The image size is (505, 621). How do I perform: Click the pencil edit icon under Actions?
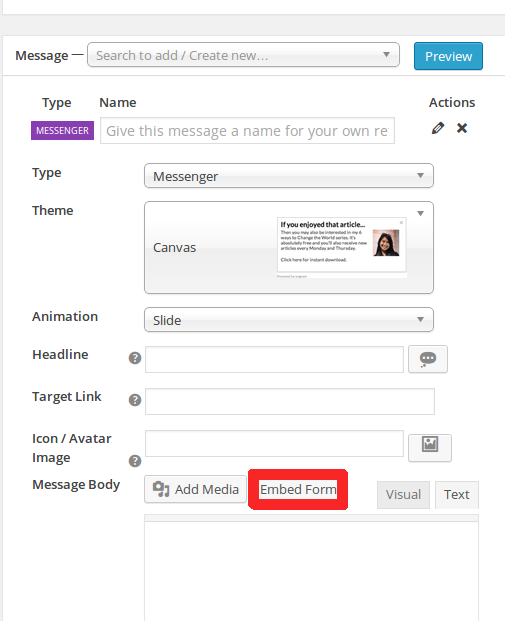click(438, 128)
